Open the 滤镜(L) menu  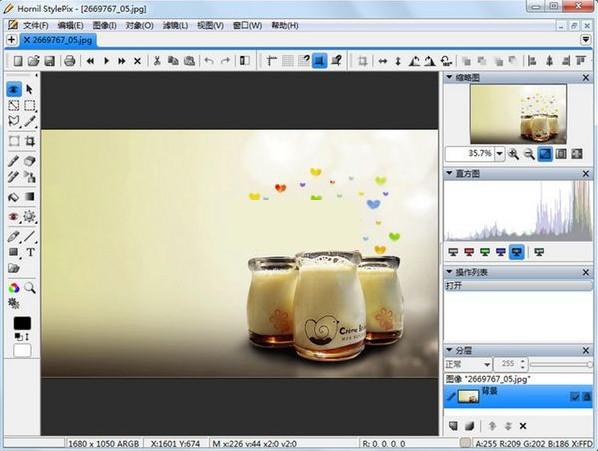coord(175,26)
